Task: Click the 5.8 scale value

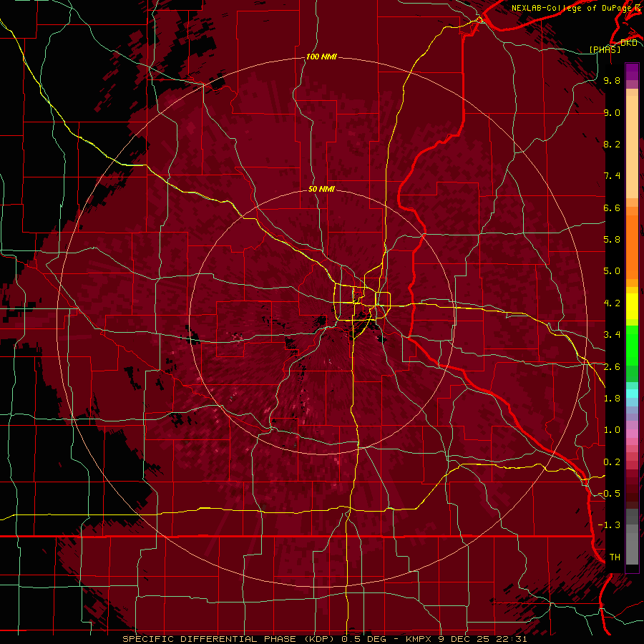Action: 612,240
